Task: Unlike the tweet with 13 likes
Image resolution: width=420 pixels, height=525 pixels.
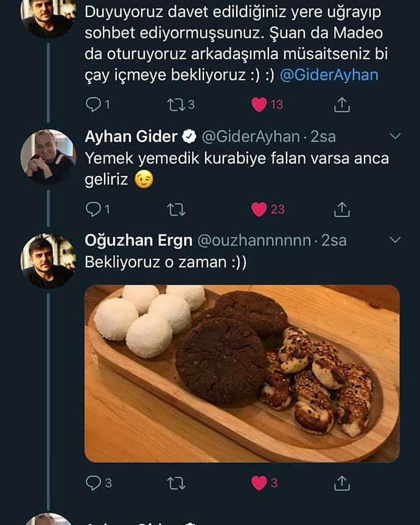Action: (x=259, y=105)
